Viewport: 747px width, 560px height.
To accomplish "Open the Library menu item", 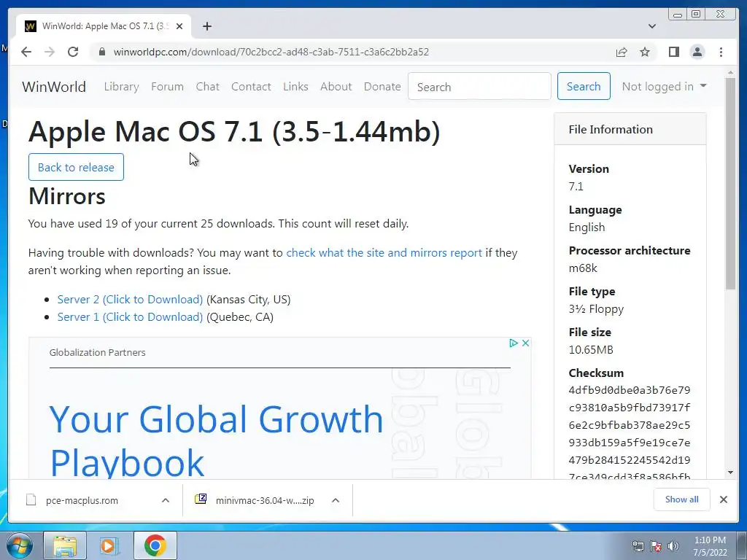I will tap(122, 86).
